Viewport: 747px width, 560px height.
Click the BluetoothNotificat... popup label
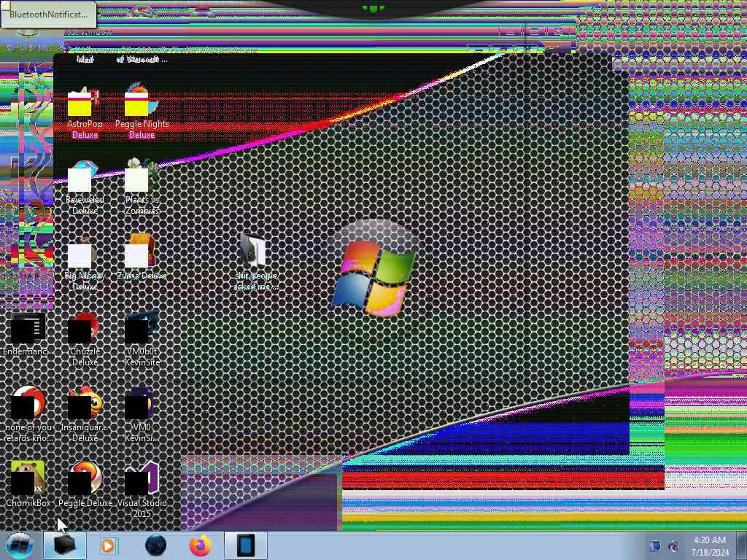tap(48, 15)
